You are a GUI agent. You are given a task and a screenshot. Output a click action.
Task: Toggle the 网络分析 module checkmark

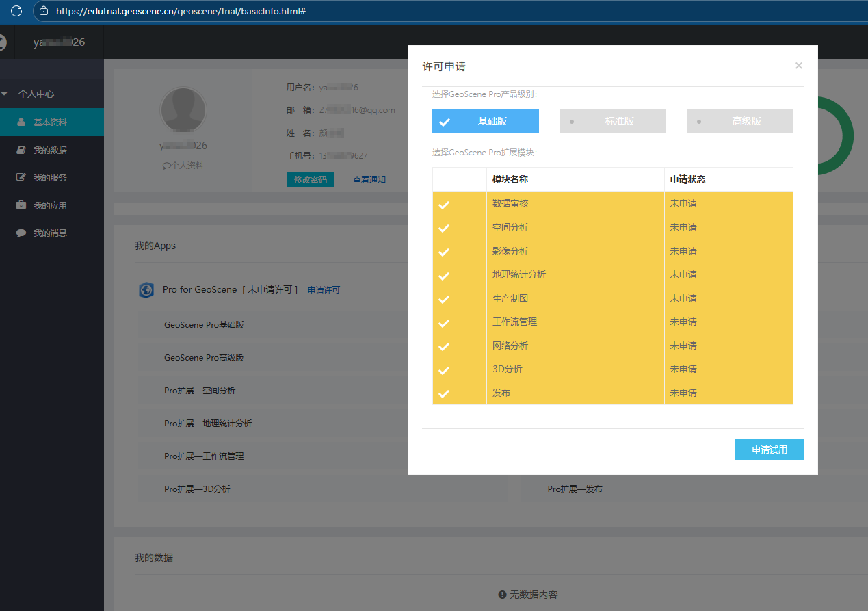coord(444,347)
